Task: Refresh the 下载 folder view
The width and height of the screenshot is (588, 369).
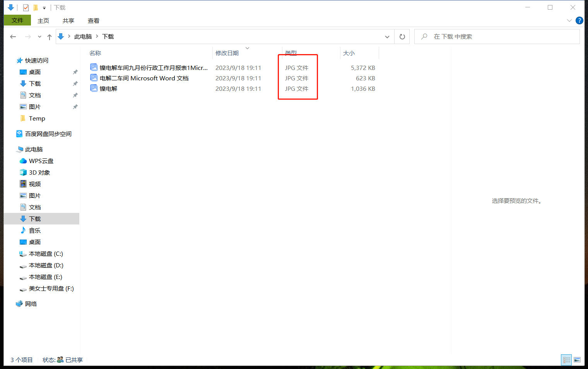Action: tap(402, 36)
